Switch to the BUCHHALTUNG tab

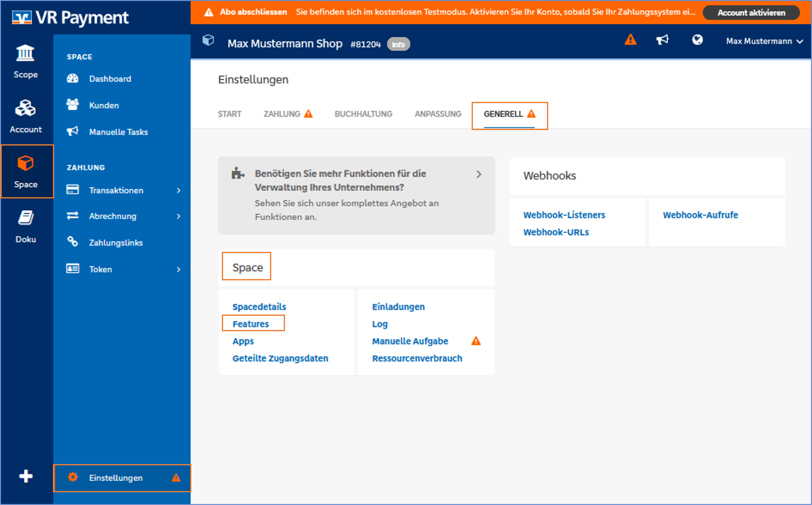tap(363, 114)
